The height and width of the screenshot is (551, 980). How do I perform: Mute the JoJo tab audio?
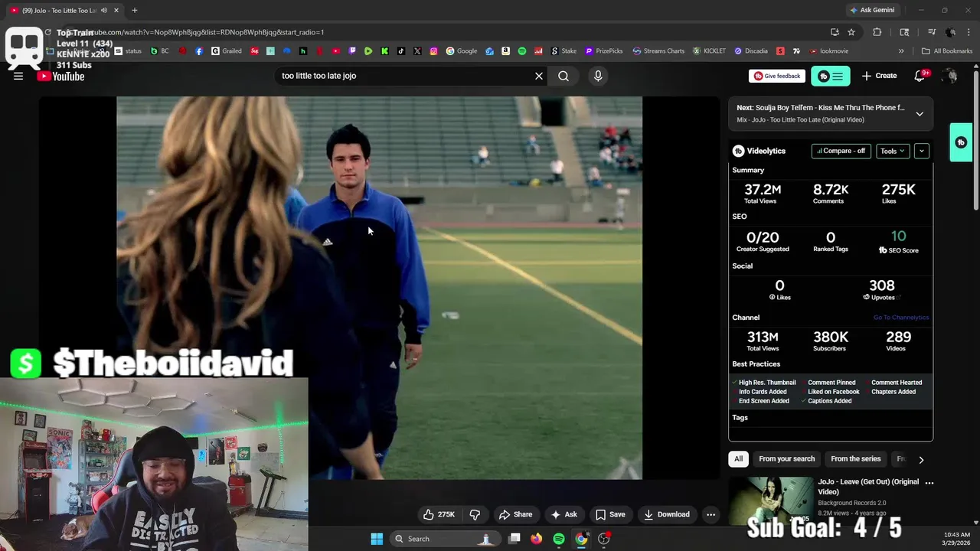tap(104, 10)
